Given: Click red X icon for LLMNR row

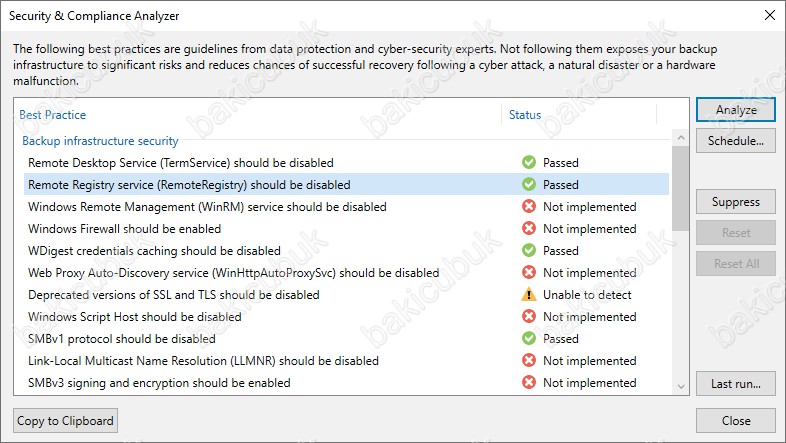Looking at the screenshot, I should (529, 361).
